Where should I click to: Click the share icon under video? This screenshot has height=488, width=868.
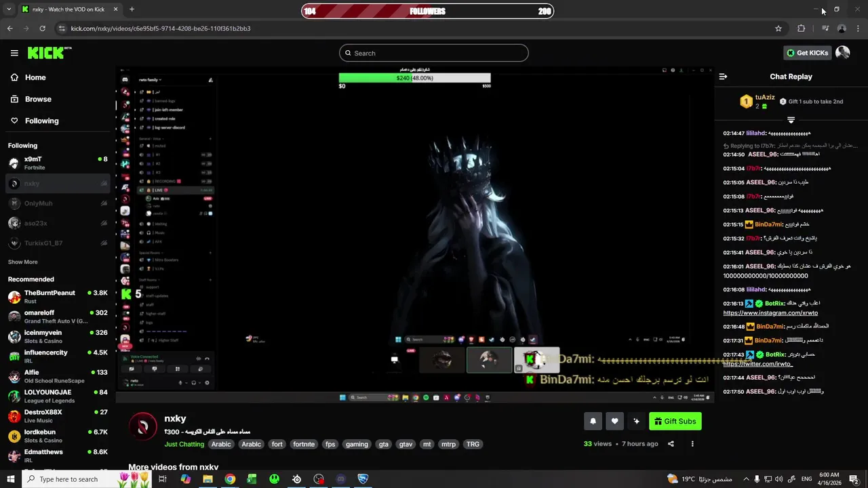coord(671,444)
